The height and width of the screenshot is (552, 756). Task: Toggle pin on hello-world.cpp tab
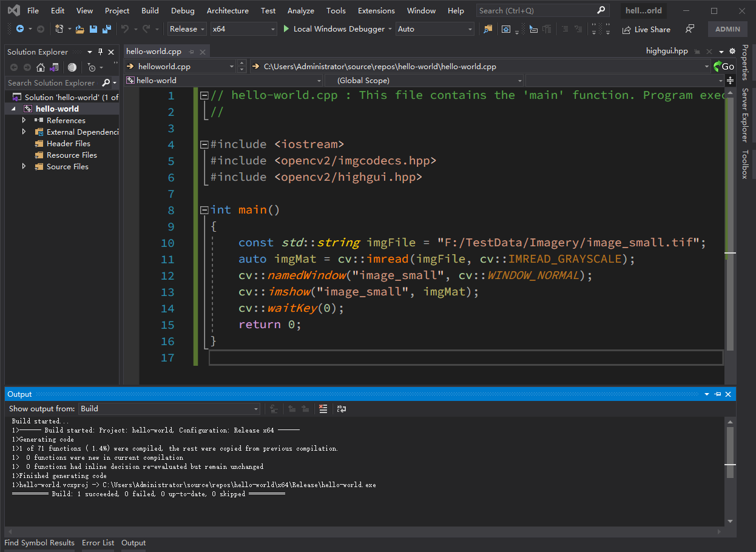[x=192, y=52]
